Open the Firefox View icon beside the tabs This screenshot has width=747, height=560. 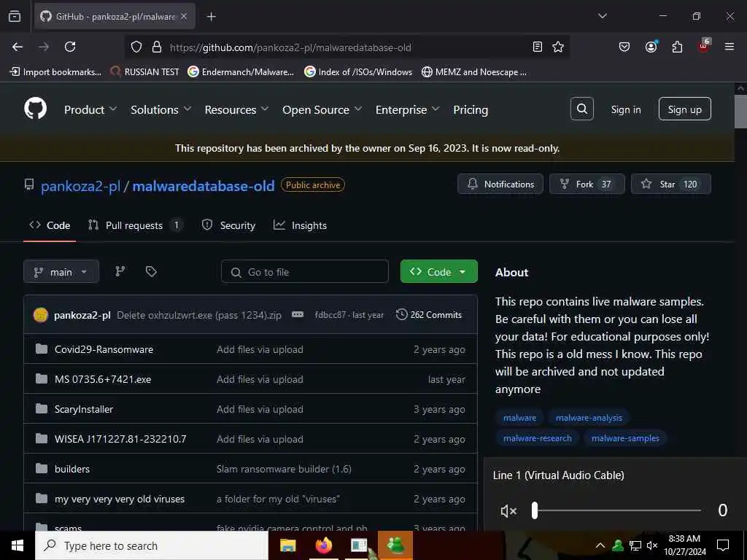(x=15, y=16)
